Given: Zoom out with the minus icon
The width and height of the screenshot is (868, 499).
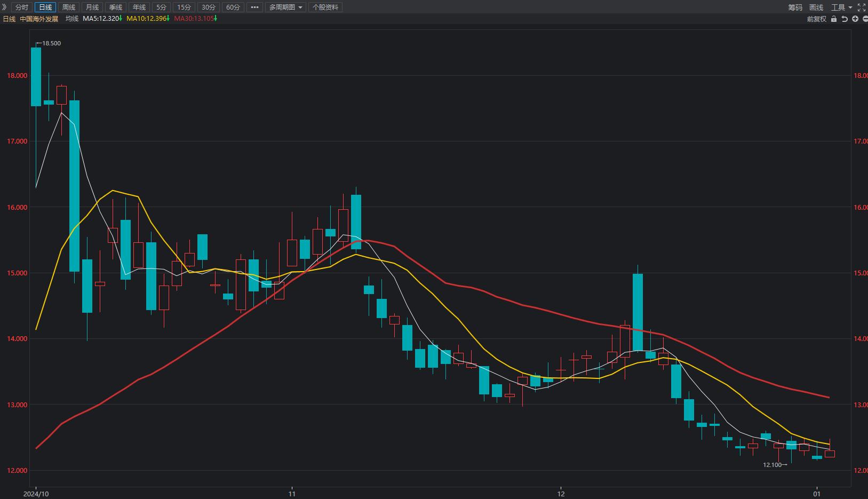Looking at the screenshot, I should coord(865,19).
